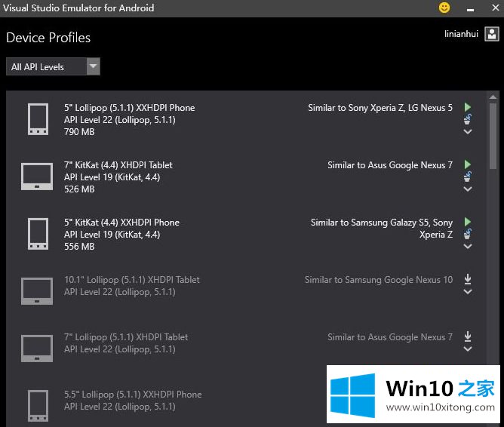Click phone icon of 5" KitKat XXHDPI Phone
Viewport: 504px width, 427px height.
[x=38, y=234]
